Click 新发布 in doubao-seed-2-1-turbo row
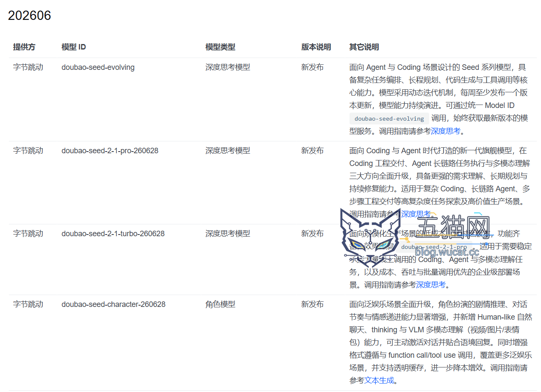 pyautogui.click(x=312, y=234)
